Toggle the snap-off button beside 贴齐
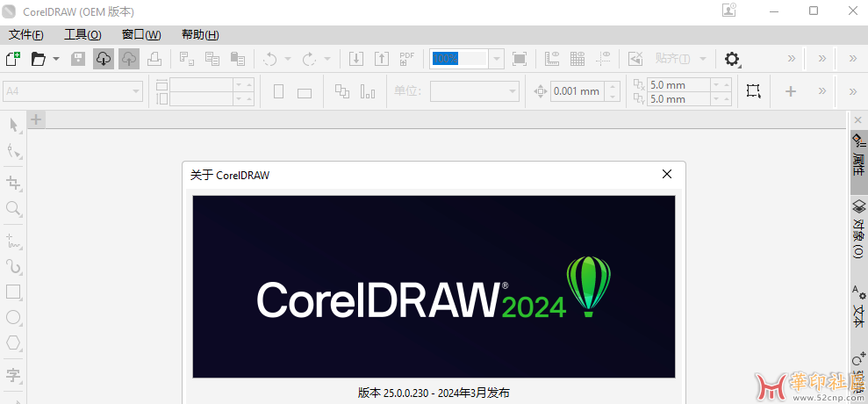The width and height of the screenshot is (868, 404). (636, 59)
